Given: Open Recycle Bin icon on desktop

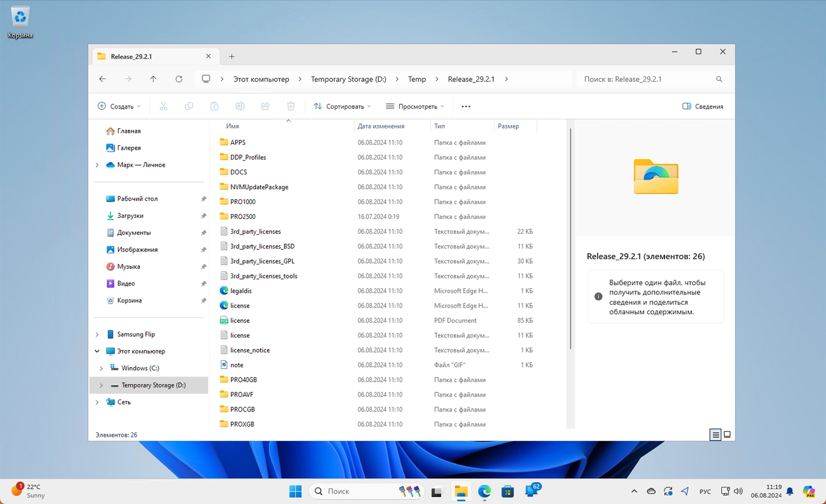Looking at the screenshot, I should pyautogui.click(x=20, y=22).
